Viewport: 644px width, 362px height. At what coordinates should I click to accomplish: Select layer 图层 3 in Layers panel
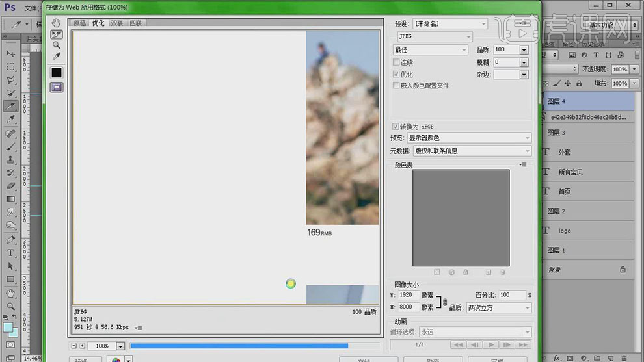[x=588, y=133]
